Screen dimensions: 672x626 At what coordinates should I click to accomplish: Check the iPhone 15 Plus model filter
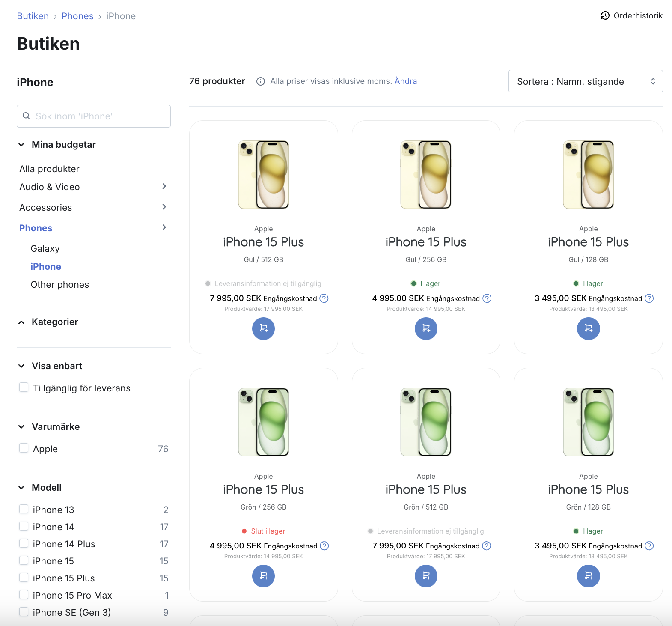24,578
